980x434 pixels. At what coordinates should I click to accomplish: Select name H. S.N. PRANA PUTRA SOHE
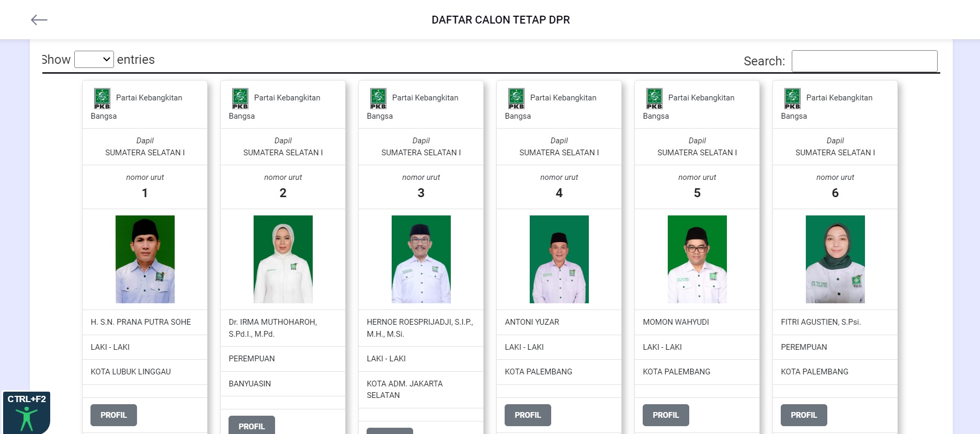click(x=141, y=322)
